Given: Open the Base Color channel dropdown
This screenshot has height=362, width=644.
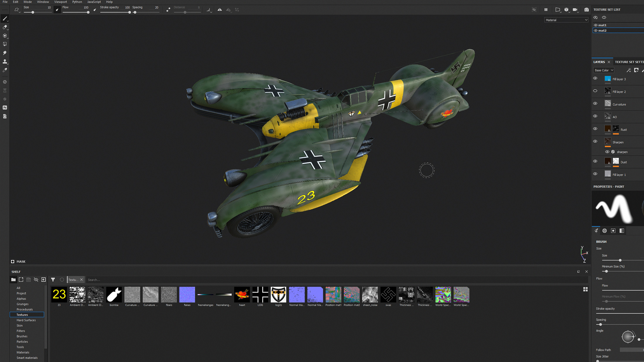Looking at the screenshot, I should [x=604, y=70].
